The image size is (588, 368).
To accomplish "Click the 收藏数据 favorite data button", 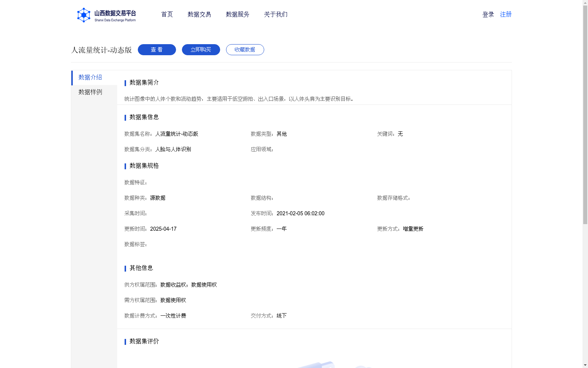I will coord(245,50).
